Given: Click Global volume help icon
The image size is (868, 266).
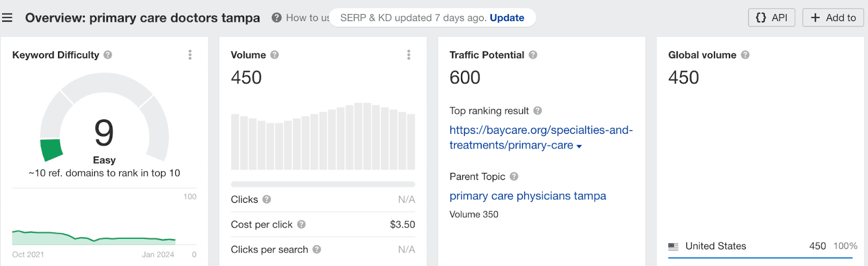Looking at the screenshot, I should [x=745, y=55].
